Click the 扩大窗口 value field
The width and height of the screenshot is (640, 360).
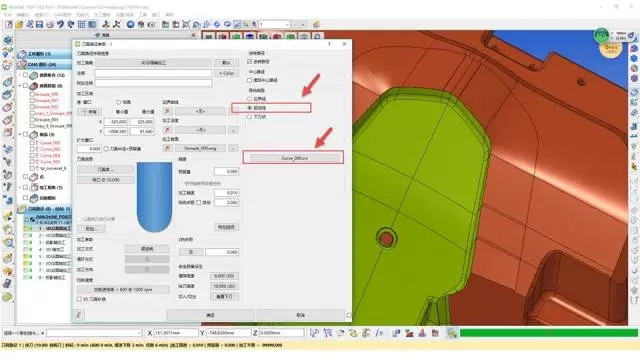tap(89, 149)
